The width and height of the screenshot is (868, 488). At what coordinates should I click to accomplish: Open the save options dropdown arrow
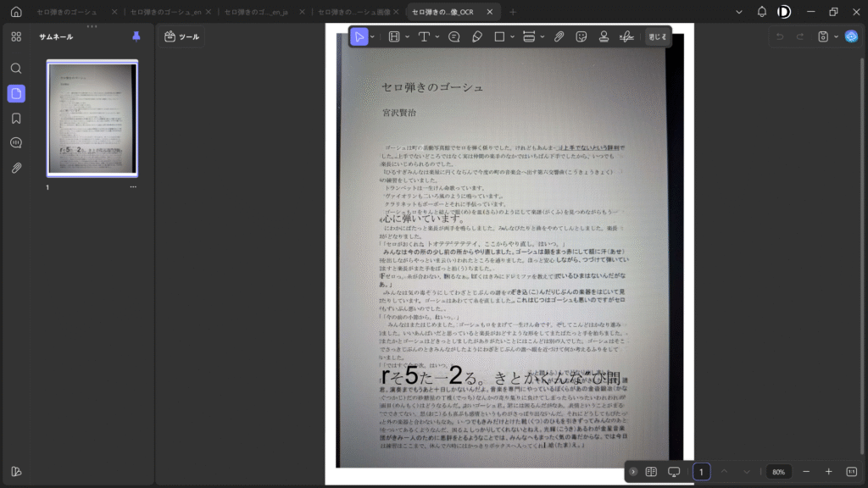[x=836, y=36]
